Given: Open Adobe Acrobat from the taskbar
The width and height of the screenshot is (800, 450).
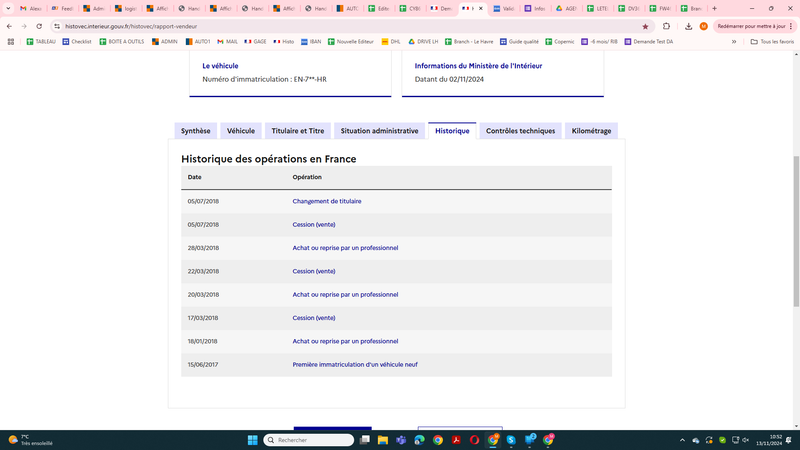Looking at the screenshot, I should [x=456, y=440].
